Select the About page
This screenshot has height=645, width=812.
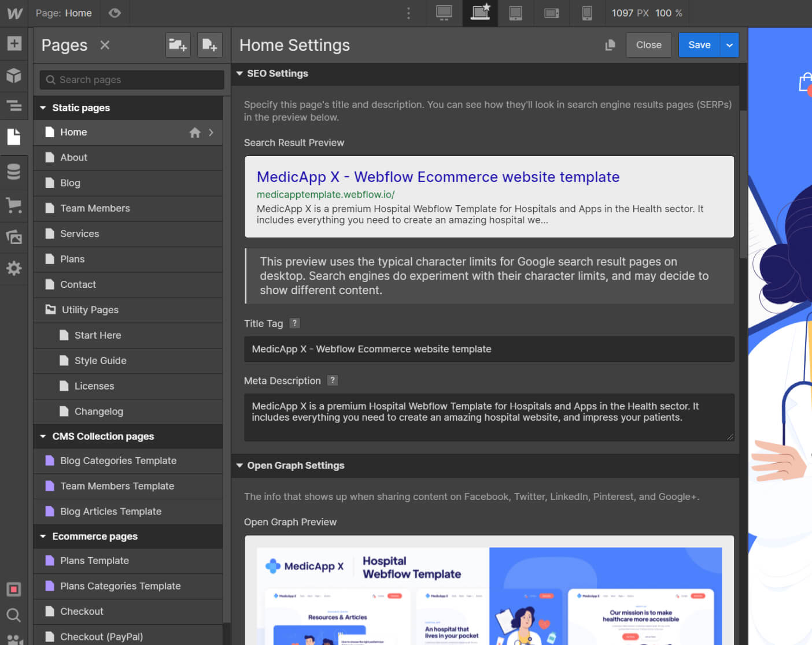point(128,158)
